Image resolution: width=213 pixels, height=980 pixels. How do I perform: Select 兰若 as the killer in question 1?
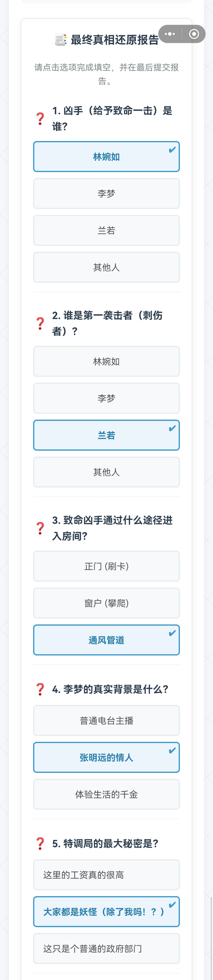[x=106, y=230]
